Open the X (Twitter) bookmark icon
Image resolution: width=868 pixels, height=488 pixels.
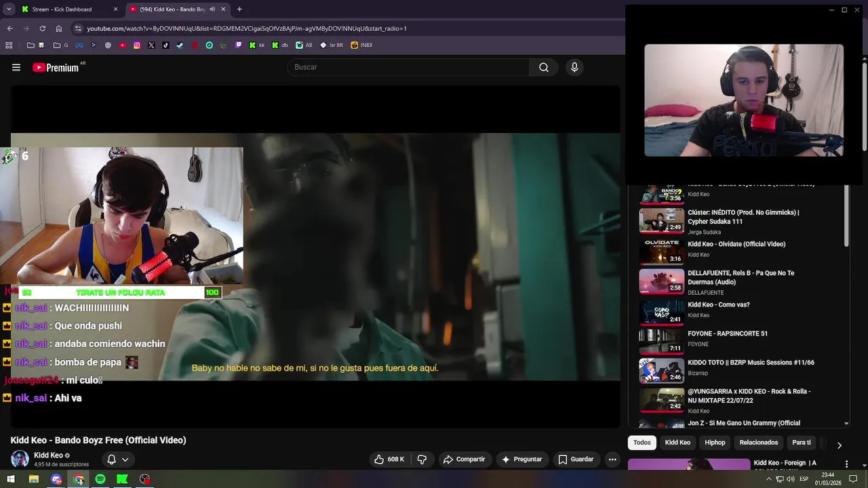tap(151, 45)
